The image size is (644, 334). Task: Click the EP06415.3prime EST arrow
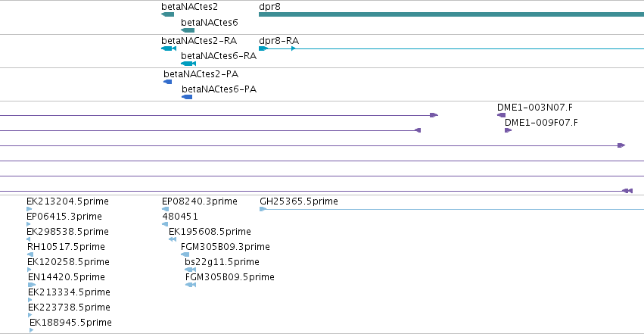coord(28,224)
